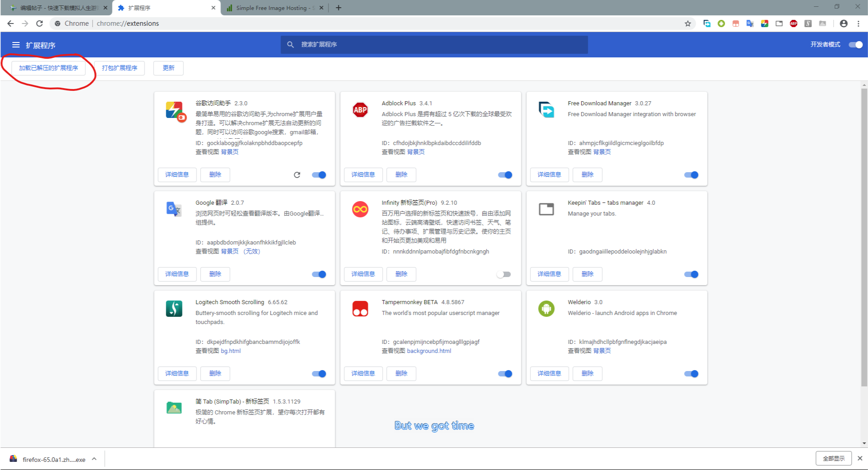
Task: Disable the Tampermonkey BETA toggle
Action: pos(505,374)
